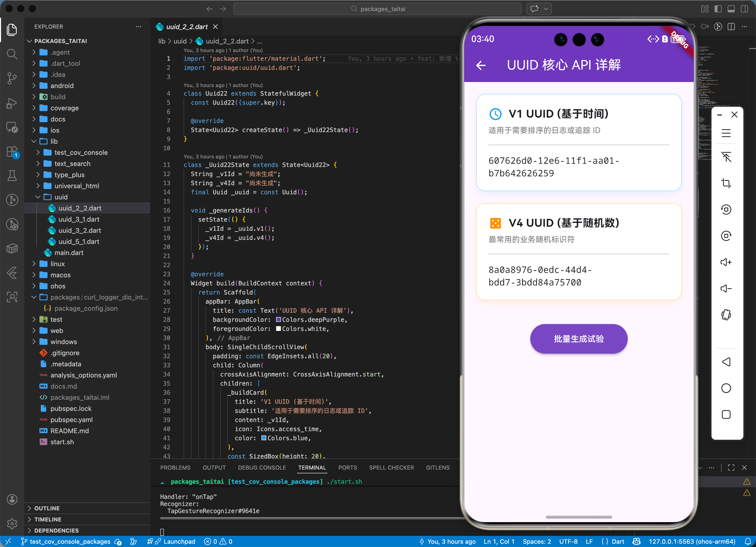Open the Source Control view
Screen dimensions: 756x547
12,78
